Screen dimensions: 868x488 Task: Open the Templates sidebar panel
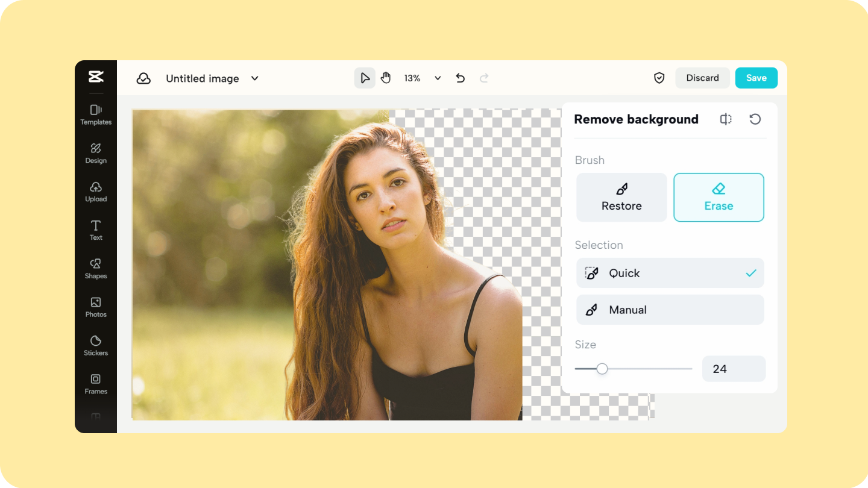pyautogui.click(x=96, y=114)
